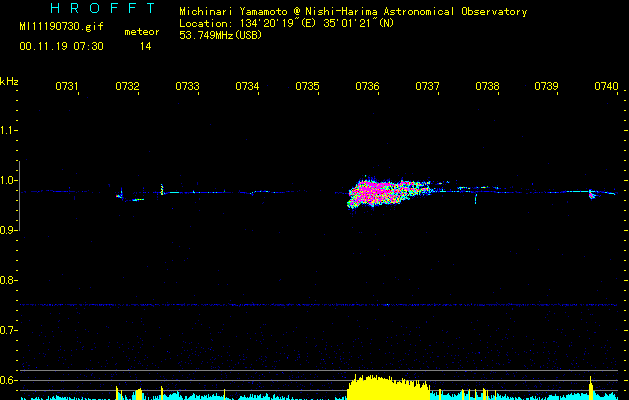This screenshot has width=629, height=400.
Task: Click the 0731 time marker
Action: [67, 86]
